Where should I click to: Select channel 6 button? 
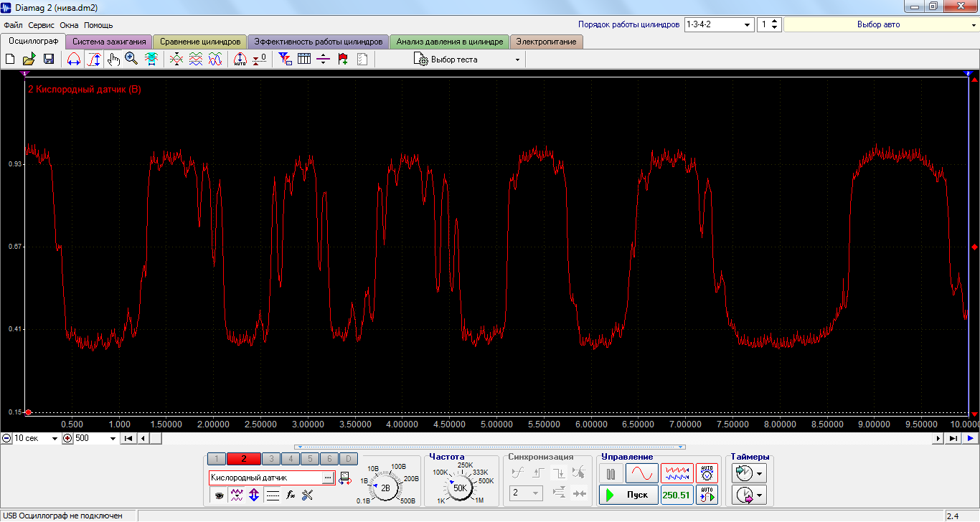(x=329, y=459)
